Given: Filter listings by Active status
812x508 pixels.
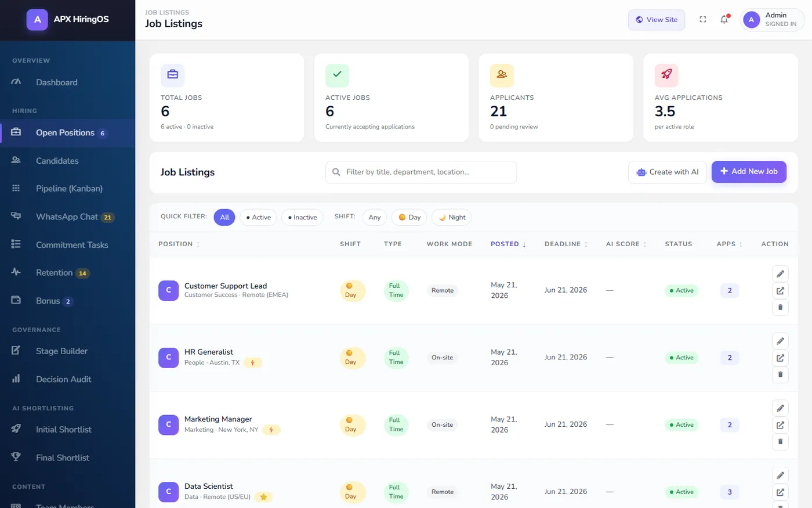Looking at the screenshot, I should [258, 217].
